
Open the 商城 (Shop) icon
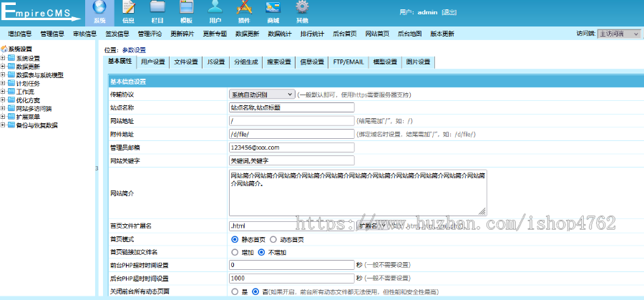273,10
